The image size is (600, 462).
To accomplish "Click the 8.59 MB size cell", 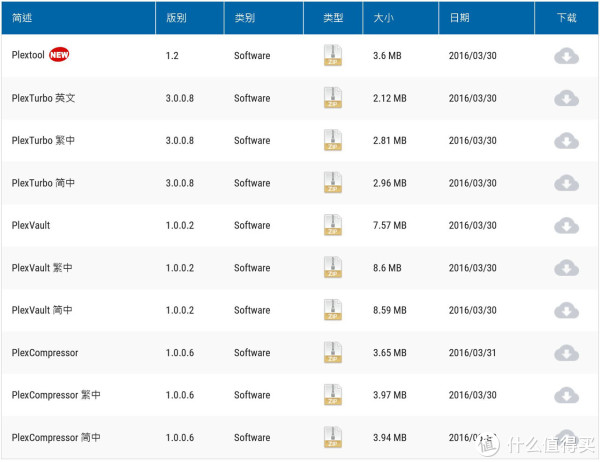I will [390, 310].
